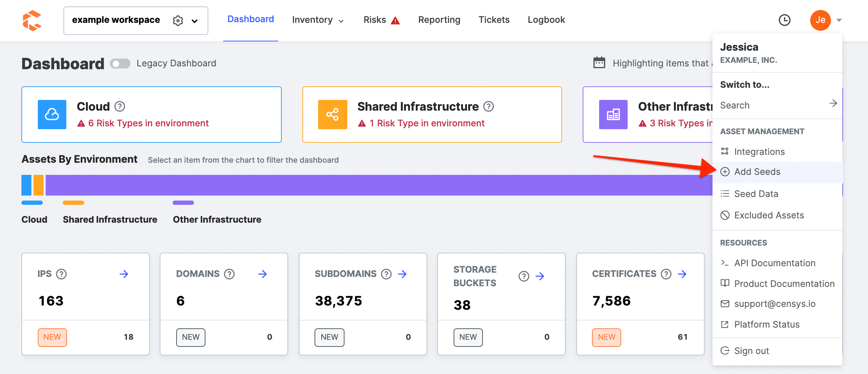
Task: Open IPS help question icon
Action: click(x=62, y=274)
